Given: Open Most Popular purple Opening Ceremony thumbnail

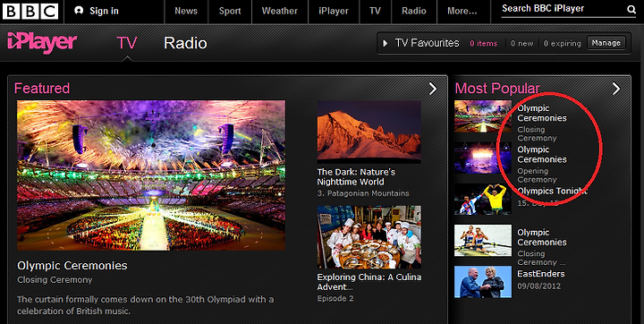Looking at the screenshot, I should pyautogui.click(x=483, y=158).
